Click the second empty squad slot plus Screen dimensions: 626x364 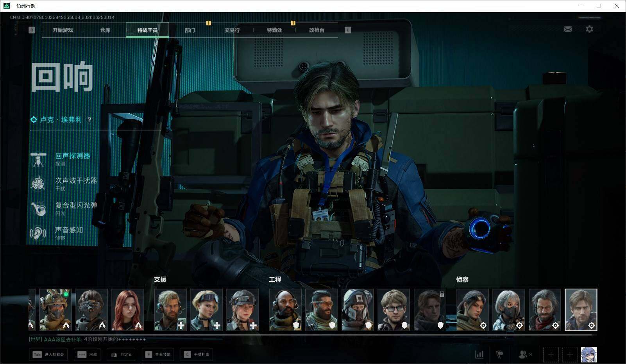(570, 355)
